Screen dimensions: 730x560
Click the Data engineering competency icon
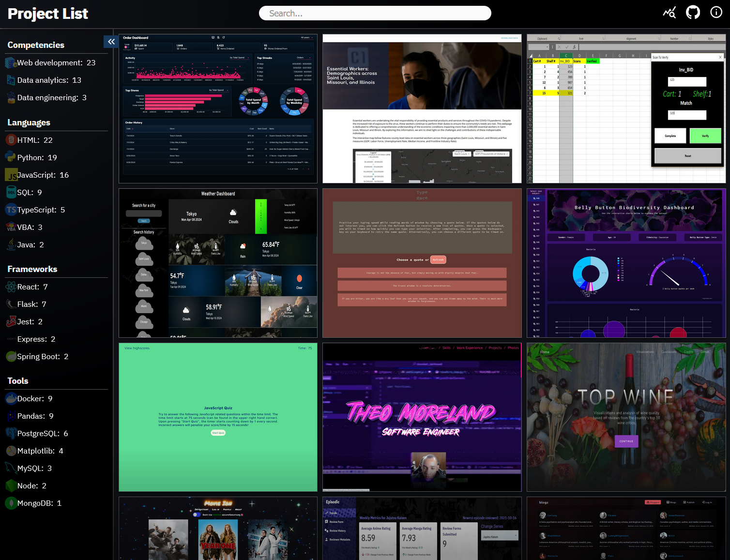point(11,98)
